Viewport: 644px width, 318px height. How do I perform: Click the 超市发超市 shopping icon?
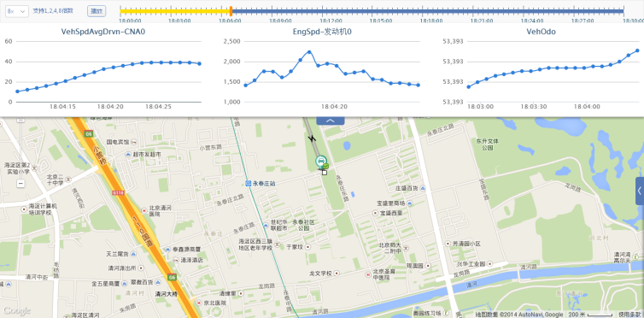click(x=129, y=154)
